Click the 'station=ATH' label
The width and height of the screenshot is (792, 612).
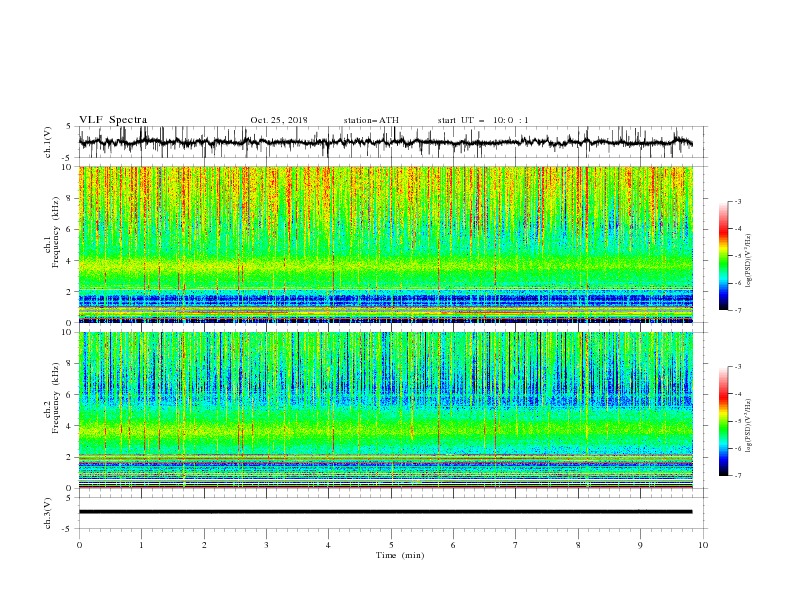[371, 120]
